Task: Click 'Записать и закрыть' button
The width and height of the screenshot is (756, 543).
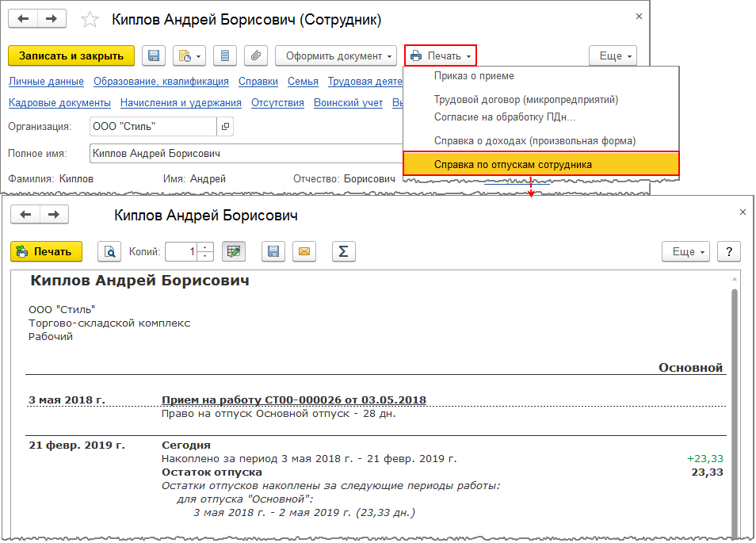Action: [71, 56]
